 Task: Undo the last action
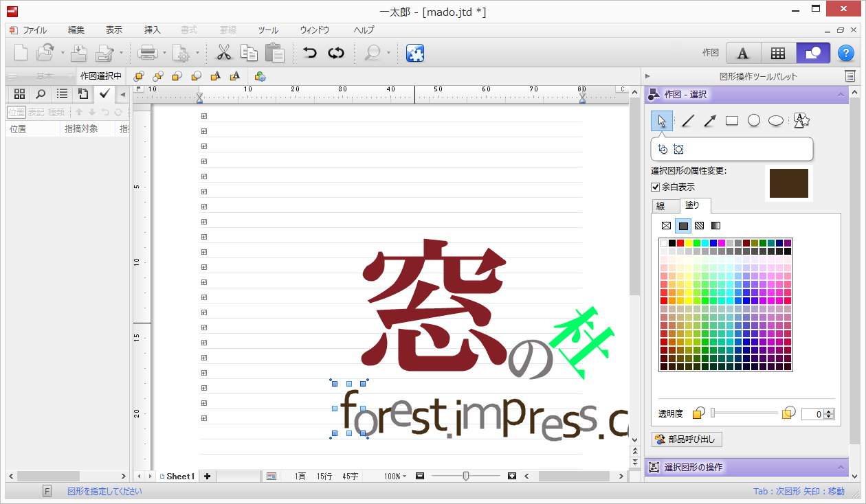[x=309, y=53]
